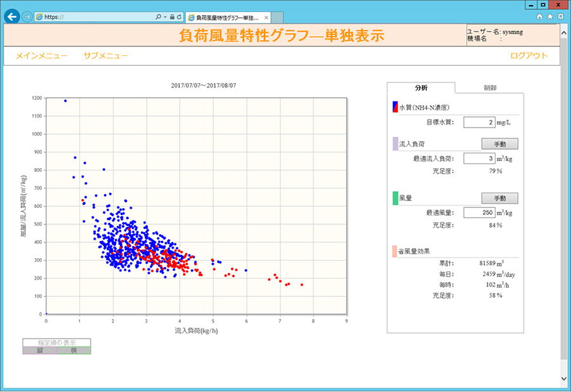Click the 目標水質 input field

(479, 122)
